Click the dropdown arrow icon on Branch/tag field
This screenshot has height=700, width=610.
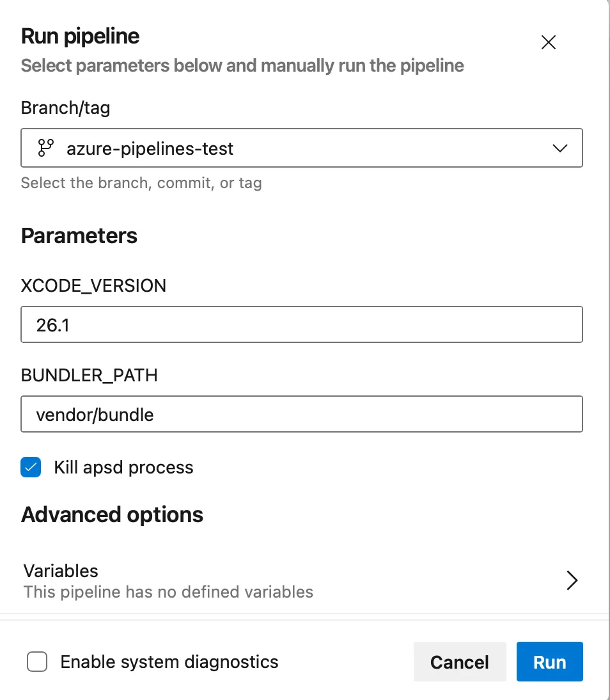[559, 148]
